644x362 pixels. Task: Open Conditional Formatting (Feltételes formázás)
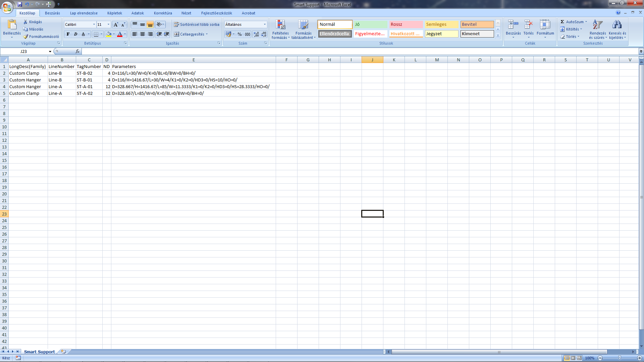point(280,29)
